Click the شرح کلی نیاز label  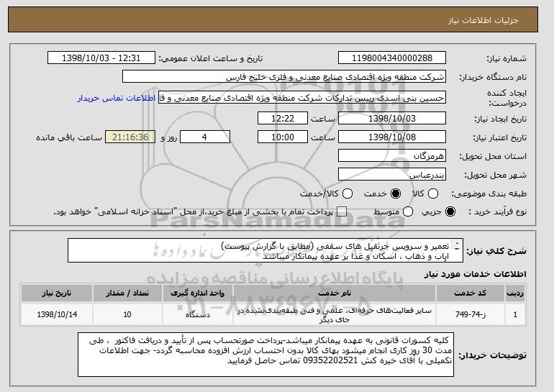click(496, 251)
